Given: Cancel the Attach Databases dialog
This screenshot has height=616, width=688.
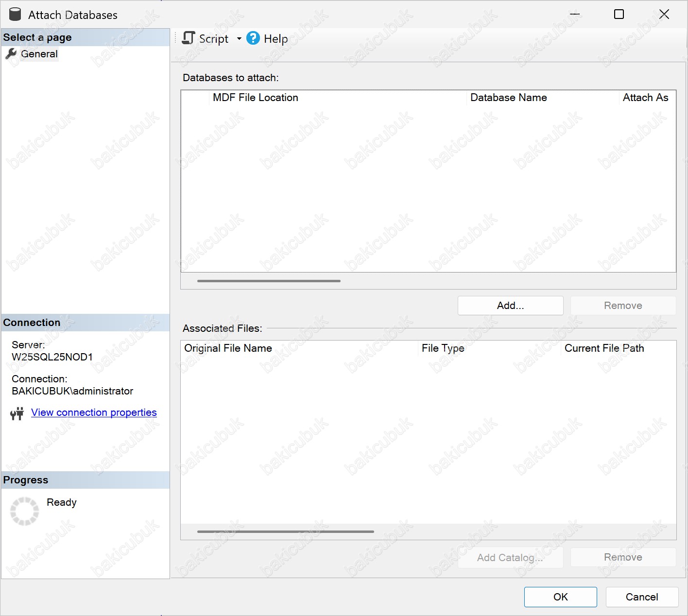Looking at the screenshot, I should tap(641, 597).
